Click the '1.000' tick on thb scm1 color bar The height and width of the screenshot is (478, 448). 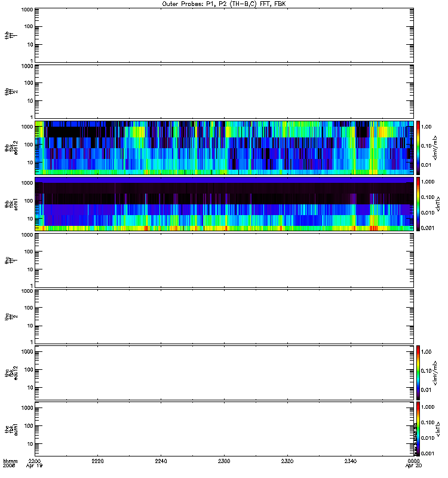pyautogui.click(x=428, y=182)
